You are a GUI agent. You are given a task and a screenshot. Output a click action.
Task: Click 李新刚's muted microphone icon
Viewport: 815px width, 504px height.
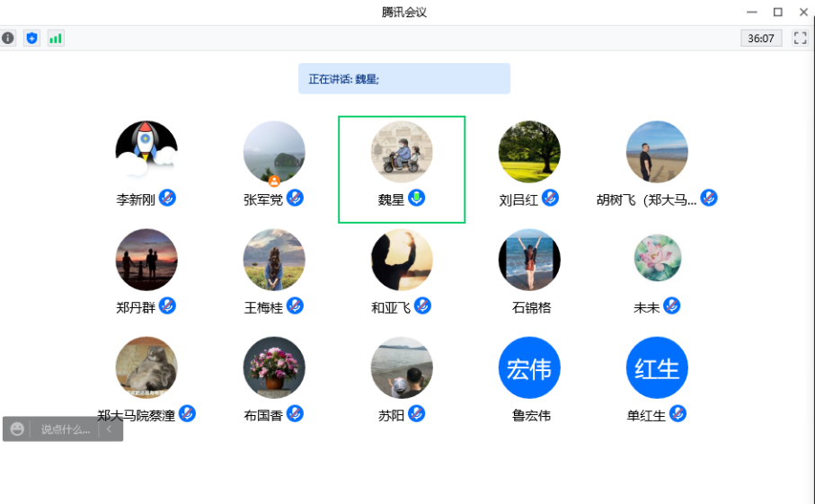(x=167, y=198)
